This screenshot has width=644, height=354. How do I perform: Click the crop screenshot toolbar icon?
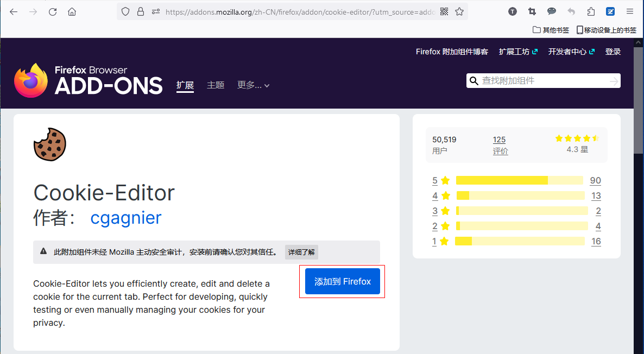pos(532,11)
